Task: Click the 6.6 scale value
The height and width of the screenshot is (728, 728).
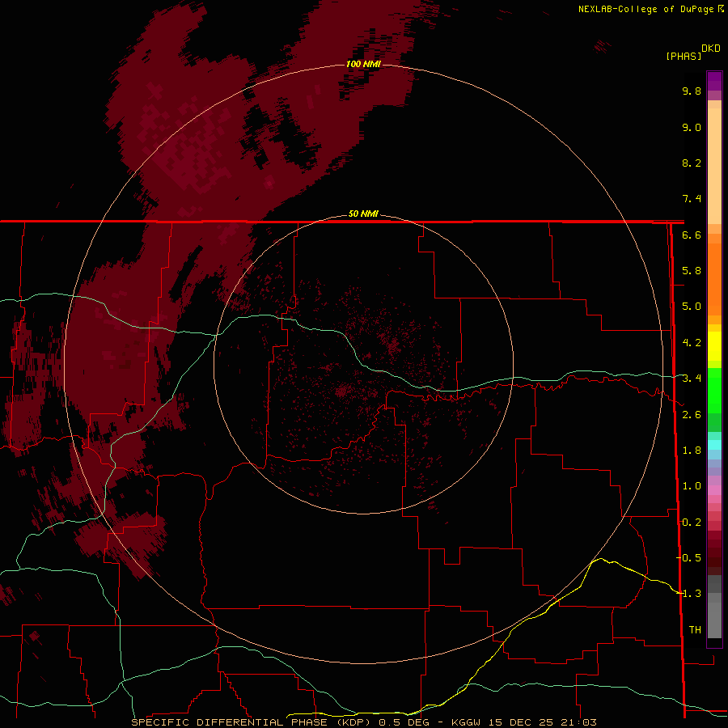Action: 692,235
